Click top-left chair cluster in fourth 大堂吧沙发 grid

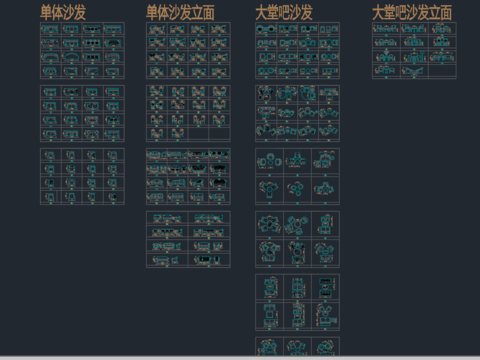(269, 225)
